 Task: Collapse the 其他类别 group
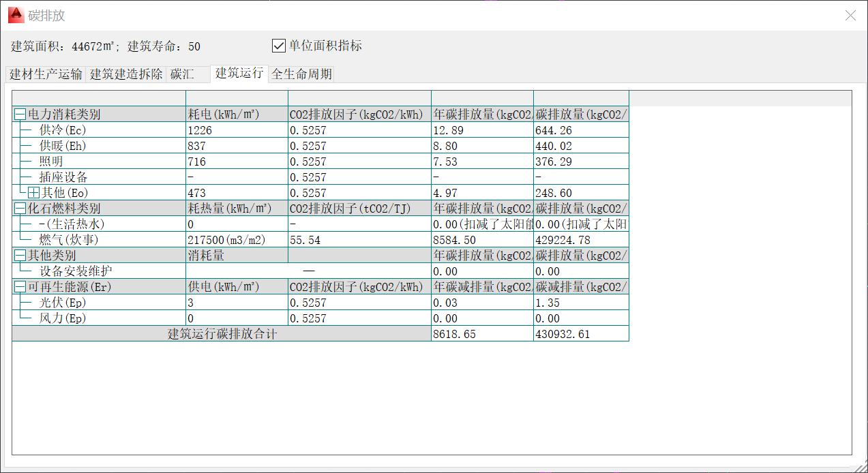tap(20, 256)
